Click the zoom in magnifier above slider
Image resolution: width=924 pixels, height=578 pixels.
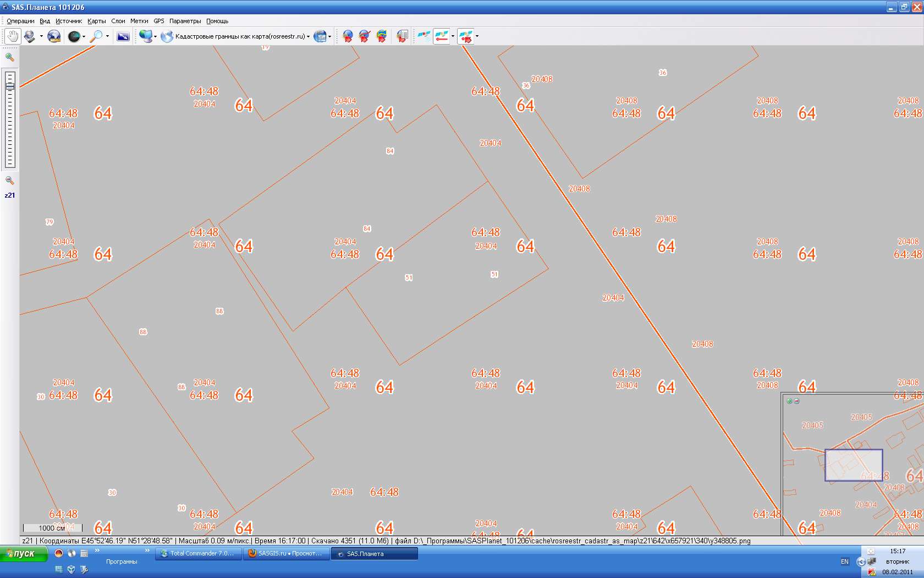pos(9,57)
